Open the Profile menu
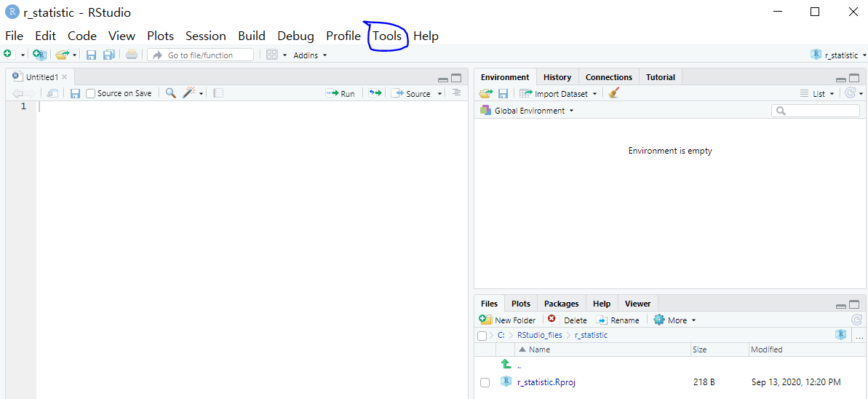The image size is (868, 399). (x=343, y=36)
